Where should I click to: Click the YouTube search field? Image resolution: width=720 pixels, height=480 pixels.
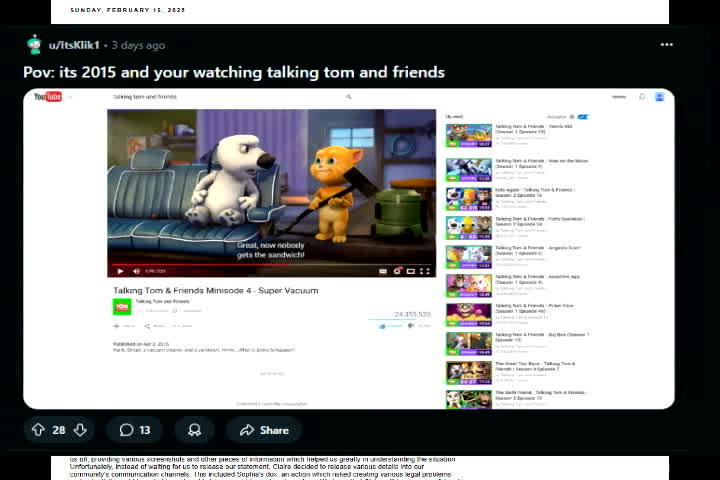click(x=227, y=97)
